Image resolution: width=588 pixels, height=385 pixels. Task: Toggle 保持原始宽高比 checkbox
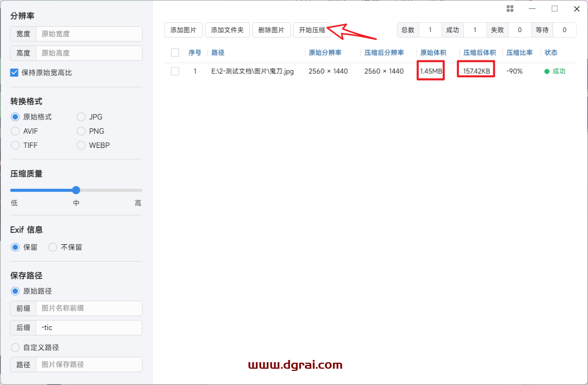coord(15,72)
